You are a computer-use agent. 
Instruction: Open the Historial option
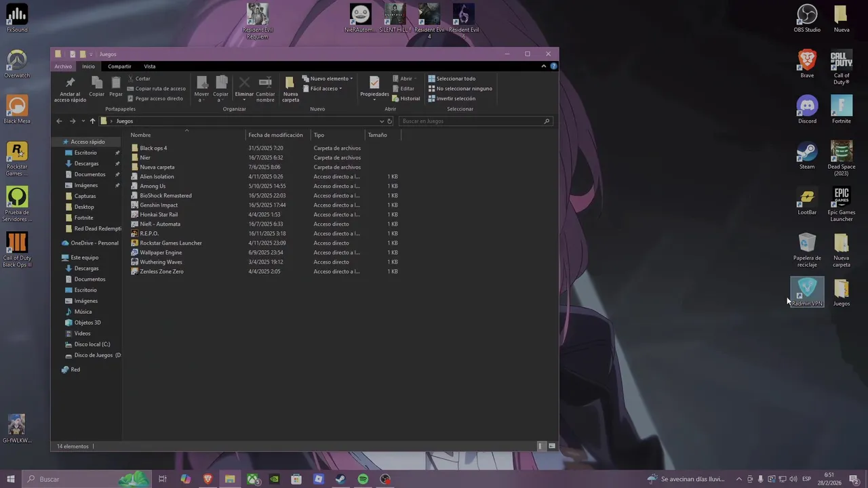[x=406, y=98]
